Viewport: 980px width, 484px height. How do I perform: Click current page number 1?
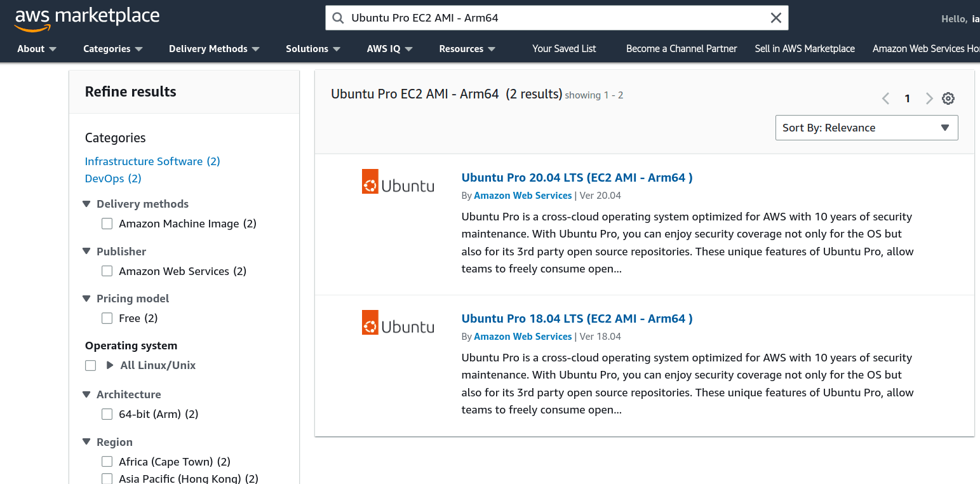click(x=908, y=98)
